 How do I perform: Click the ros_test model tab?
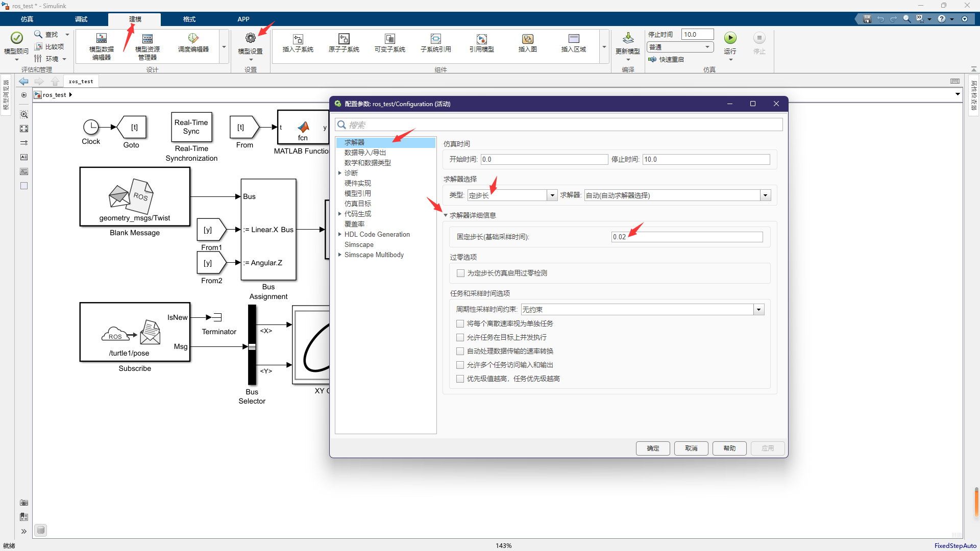[81, 82]
